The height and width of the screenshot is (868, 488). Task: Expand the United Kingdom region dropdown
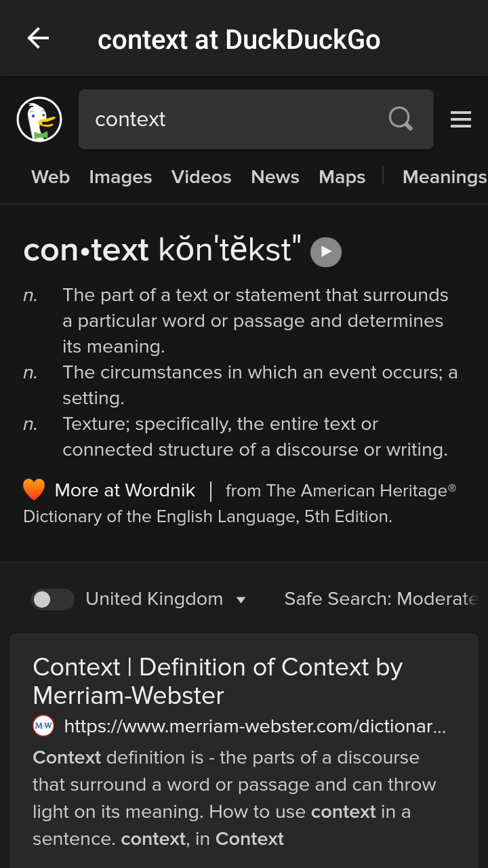(240, 599)
